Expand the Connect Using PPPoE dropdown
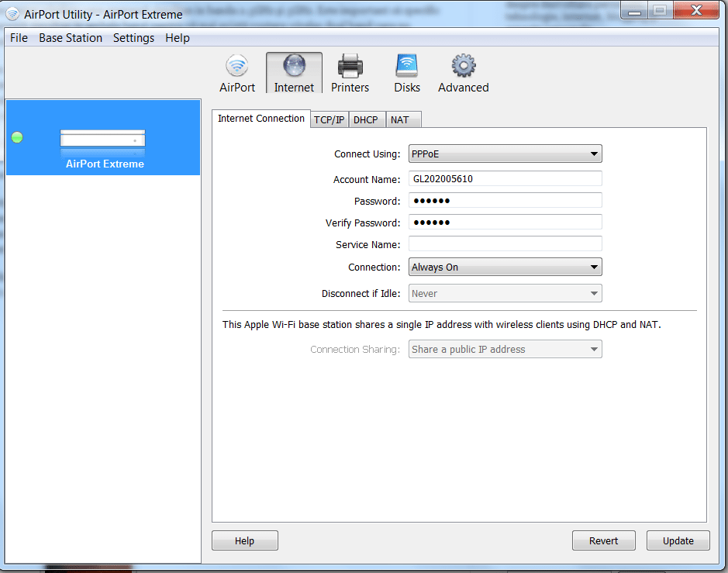 505,154
